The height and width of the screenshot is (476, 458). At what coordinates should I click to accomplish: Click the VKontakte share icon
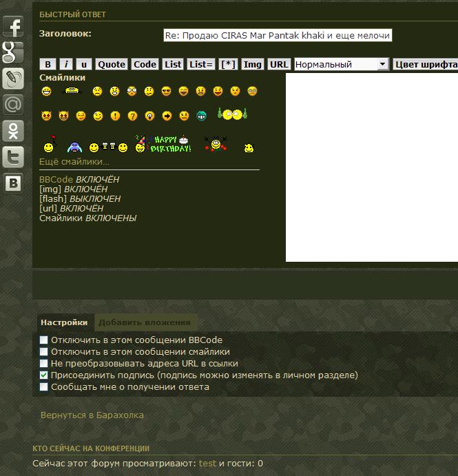(x=14, y=183)
